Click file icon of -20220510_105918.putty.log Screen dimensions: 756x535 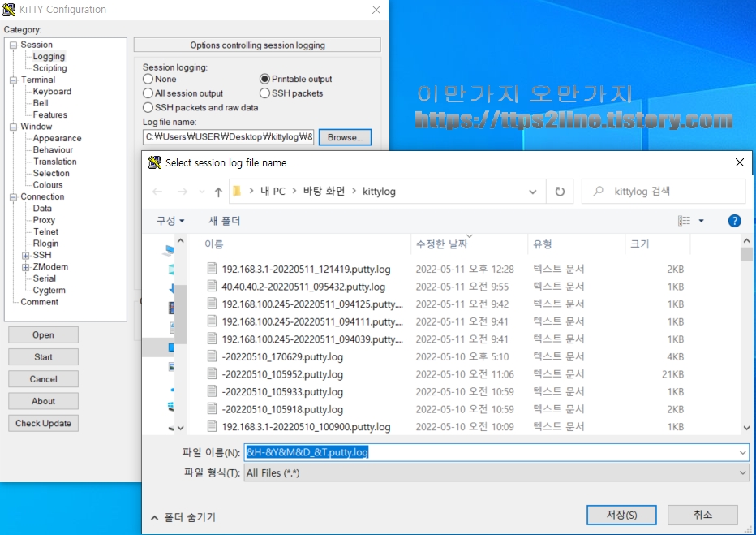[212, 408]
